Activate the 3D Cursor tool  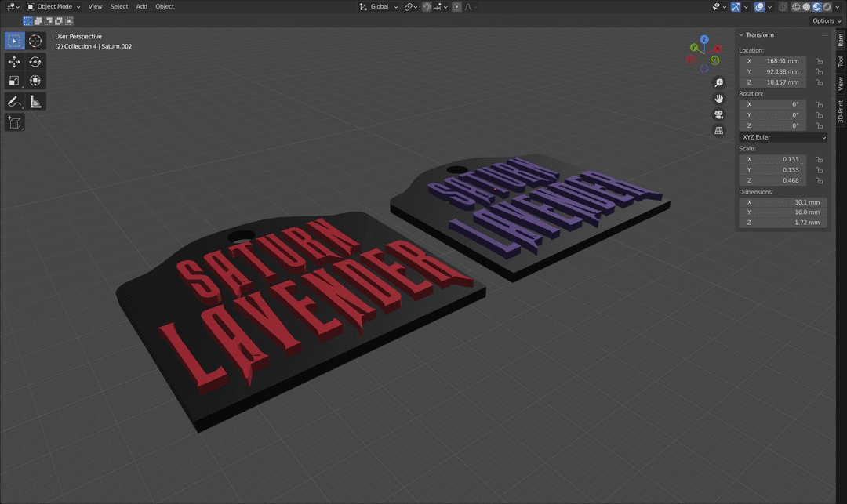click(x=35, y=41)
